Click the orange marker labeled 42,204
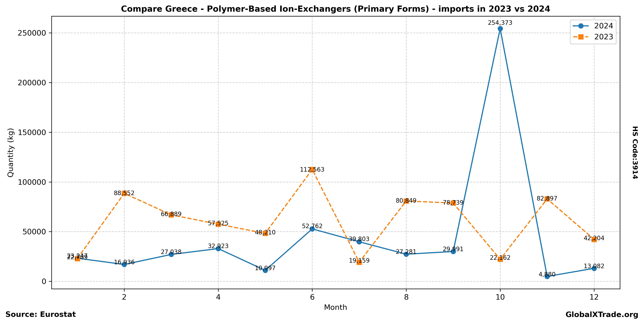The width and height of the screenshot is (644, 324). (x=594, y=239)
